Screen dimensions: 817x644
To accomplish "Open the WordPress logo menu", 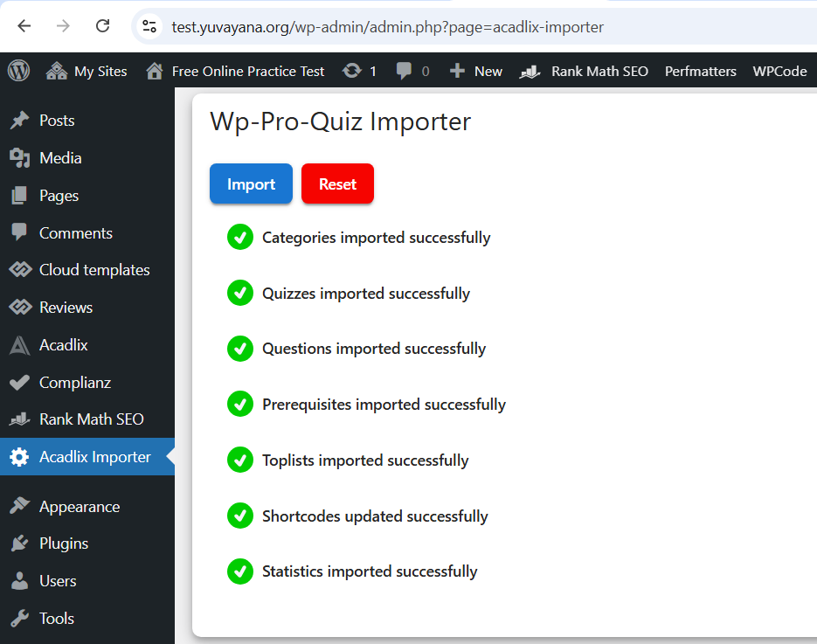I will click(18, 71).
